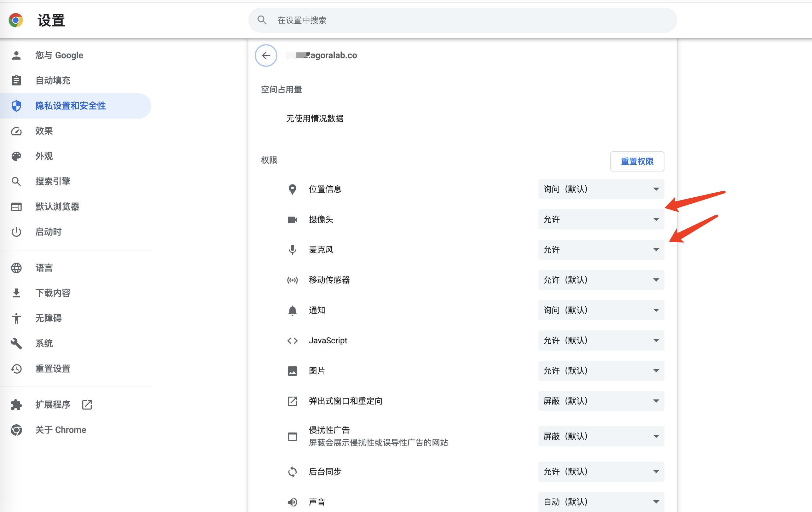Go to the 效果 settings section
This screenshot has width=812, height=512.
[76, 131]
